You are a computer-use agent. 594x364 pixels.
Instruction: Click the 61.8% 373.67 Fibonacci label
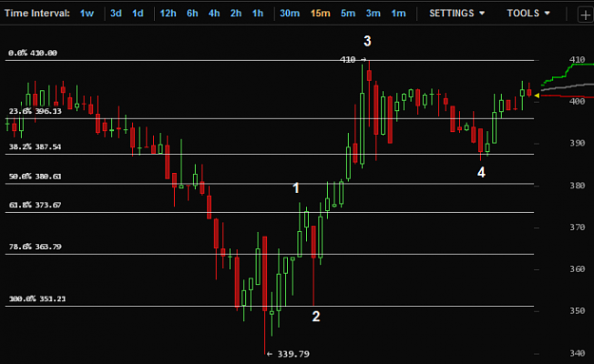35,205
